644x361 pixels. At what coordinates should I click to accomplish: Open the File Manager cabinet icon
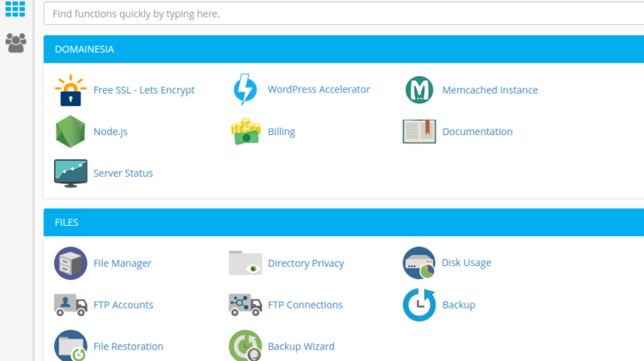[70, 263]
